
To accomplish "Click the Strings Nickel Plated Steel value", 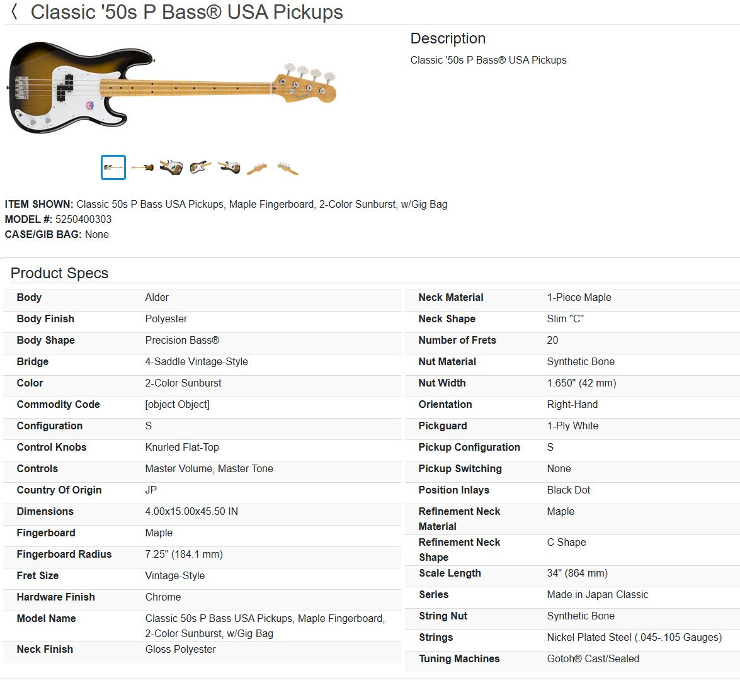I will (634, 637).
